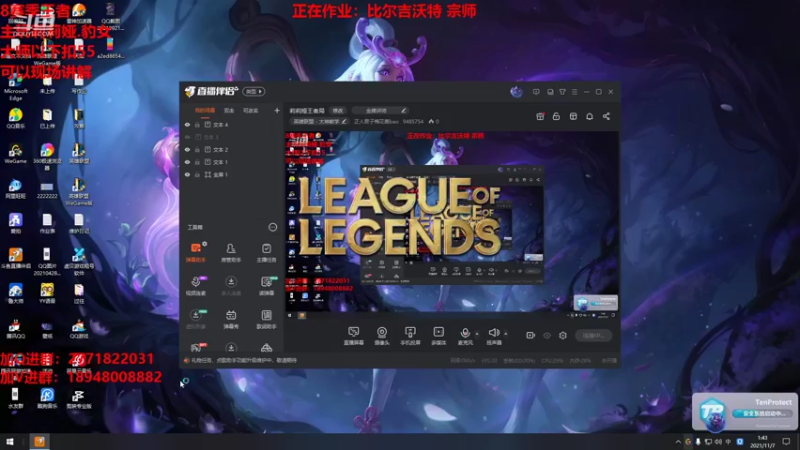Screen dimensions: 800x450
Task: Click the CPU usage status bar entry
Action: [x=552, y=361]
